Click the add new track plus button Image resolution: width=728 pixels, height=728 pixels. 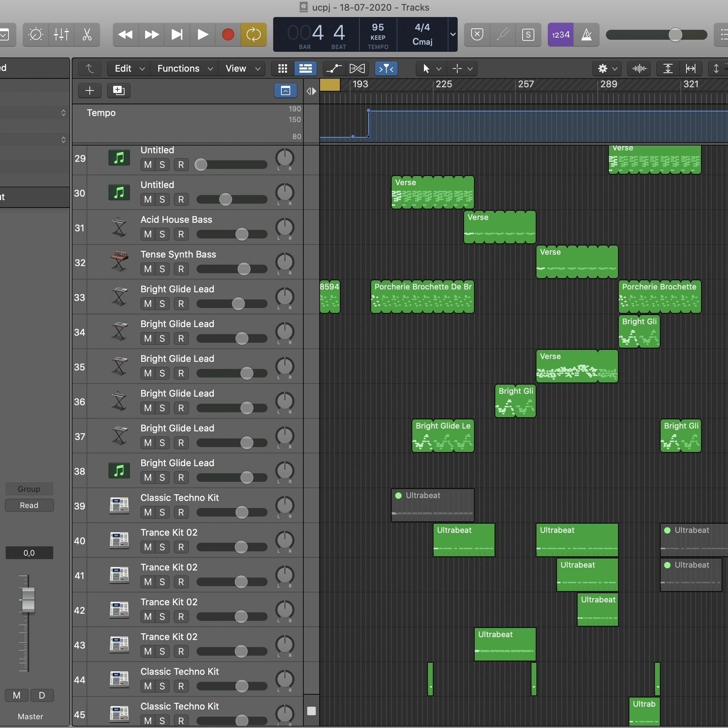(x=90, y=91)
